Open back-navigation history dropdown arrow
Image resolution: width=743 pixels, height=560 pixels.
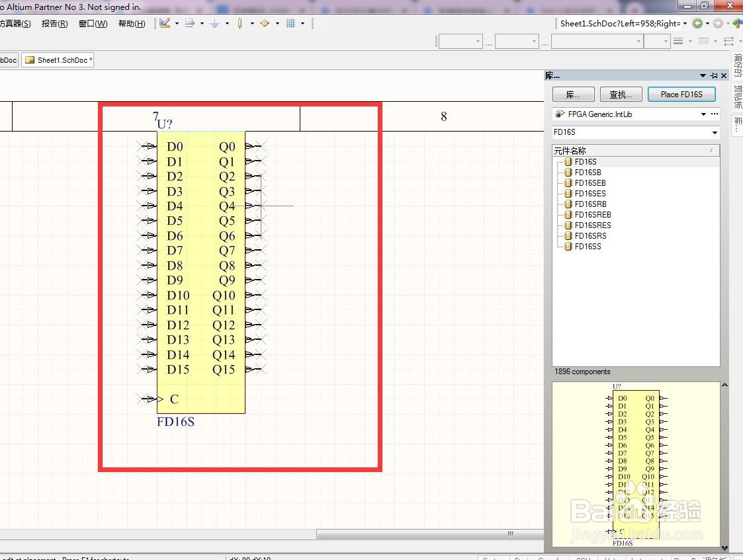point(707,23)
